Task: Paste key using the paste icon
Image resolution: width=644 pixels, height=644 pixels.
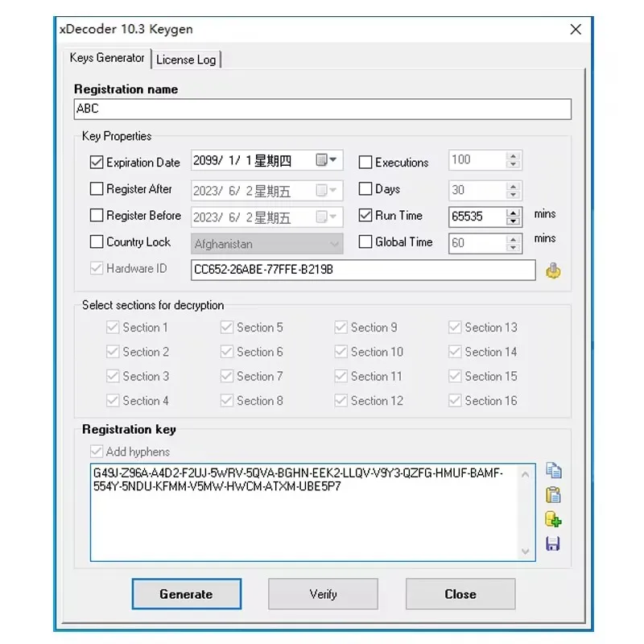Action: 554,494
